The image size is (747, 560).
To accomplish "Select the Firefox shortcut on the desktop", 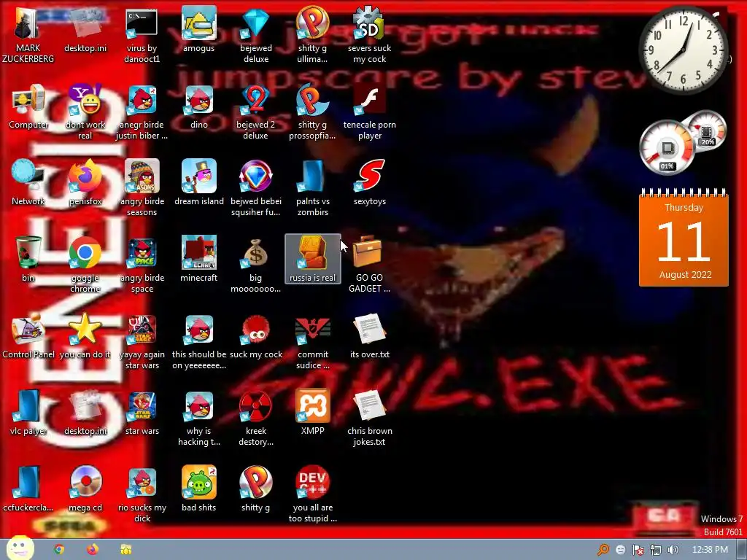I will [85, 183].
